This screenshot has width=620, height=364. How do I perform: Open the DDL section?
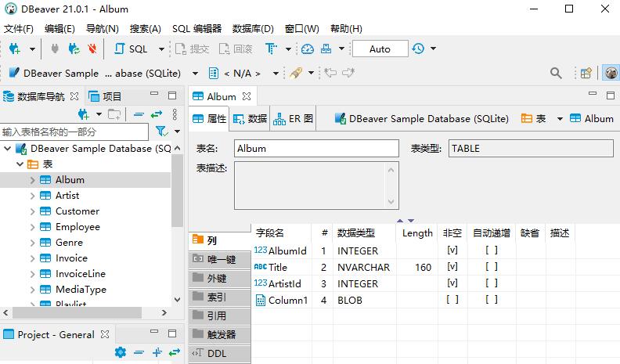point(220,353)
